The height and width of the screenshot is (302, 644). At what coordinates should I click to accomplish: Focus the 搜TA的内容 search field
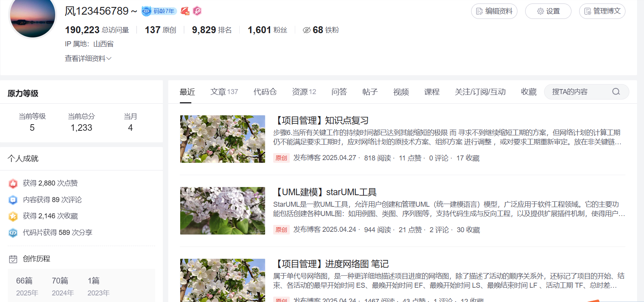[587, 92]
